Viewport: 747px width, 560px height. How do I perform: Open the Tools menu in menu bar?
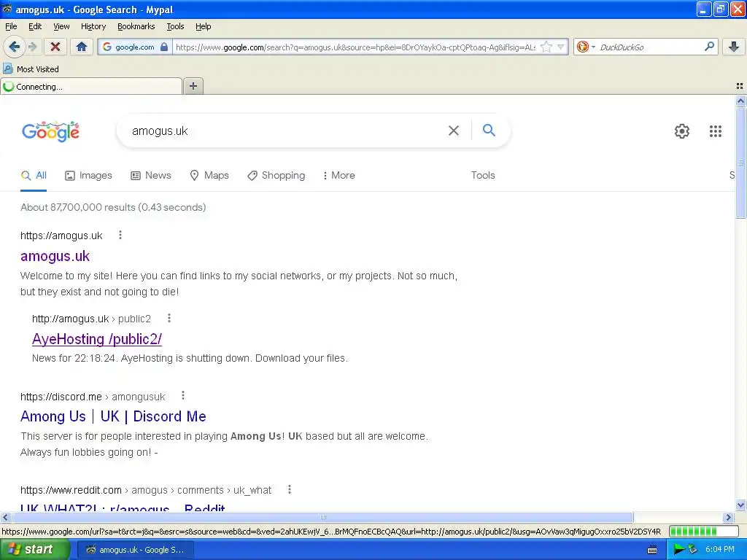[x=175, y=26]
